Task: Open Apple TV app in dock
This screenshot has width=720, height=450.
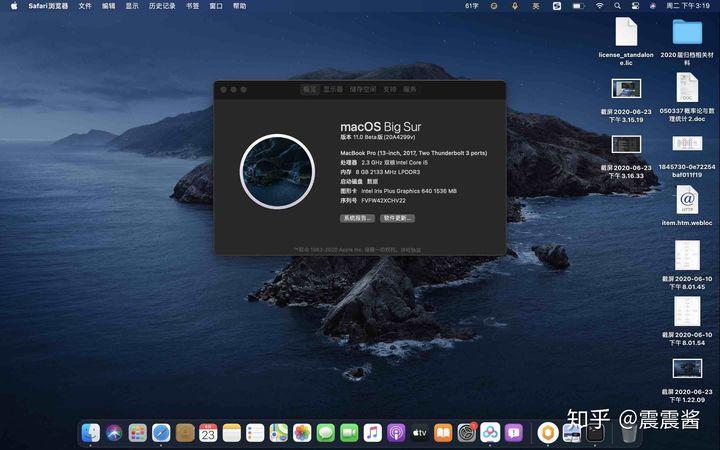Action: (x=419, y=432)
